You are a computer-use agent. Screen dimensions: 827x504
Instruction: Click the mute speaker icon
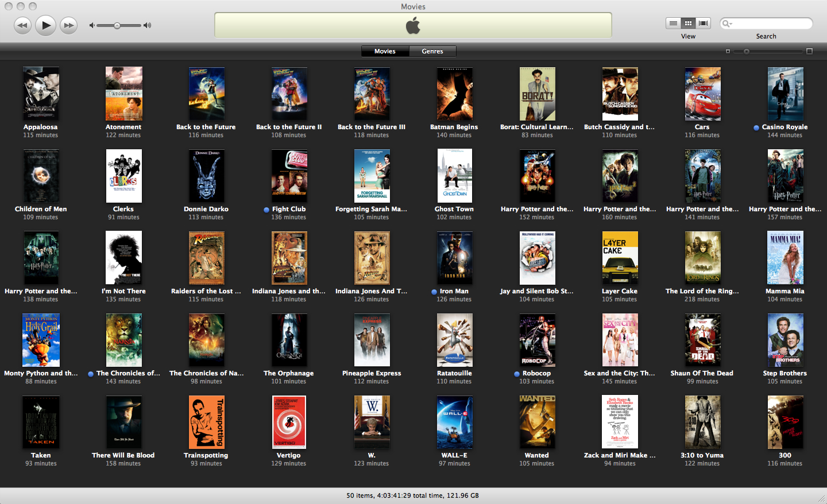tap(91, 25)
